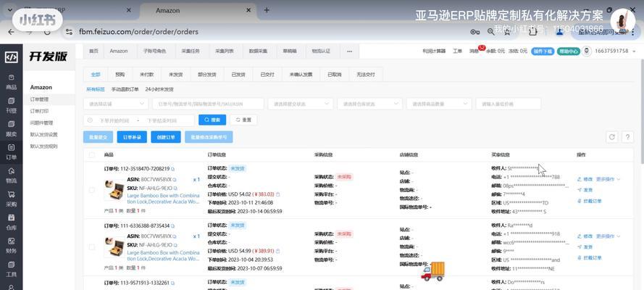Click 修改 for order 112-3518470-7208219
This screenshot has width=644, height=290.
(585, 179)
